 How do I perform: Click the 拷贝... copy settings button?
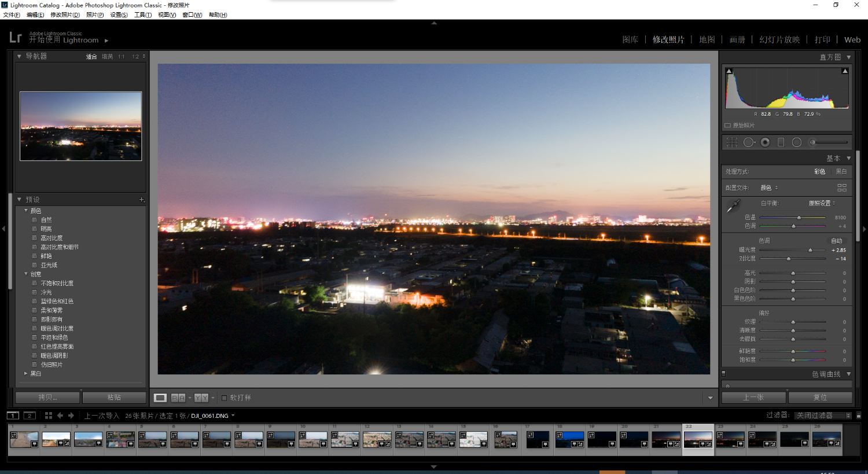(47, 398)
